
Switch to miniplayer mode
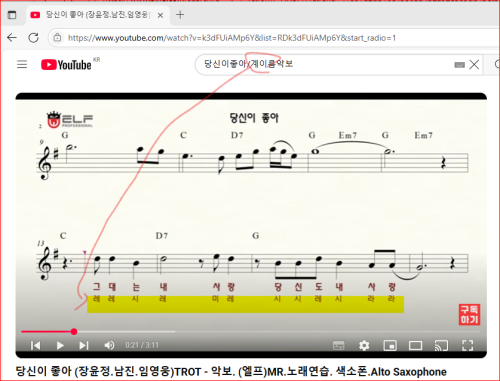click(390, 346)
